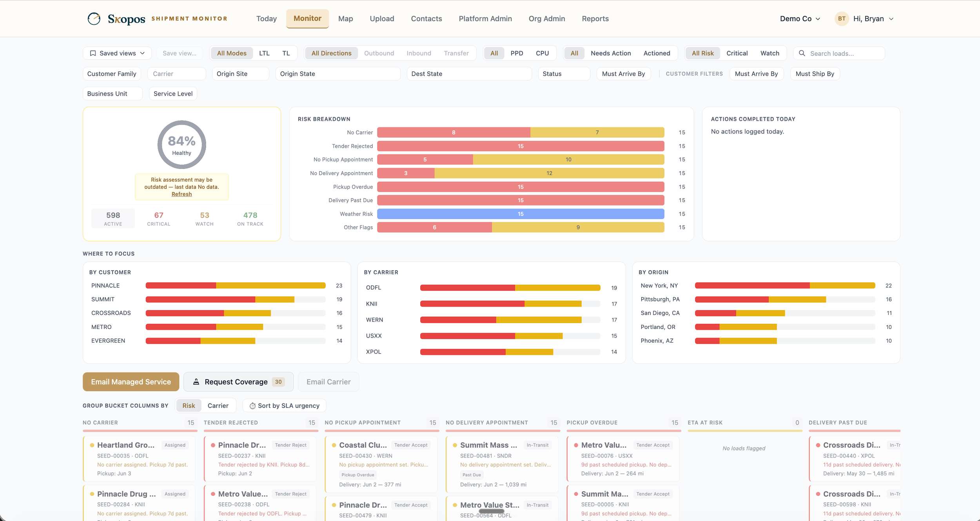This screenshot has height=521, width=980.
Task: Click the blue Weather Risk bar
Action: (521, 214)
